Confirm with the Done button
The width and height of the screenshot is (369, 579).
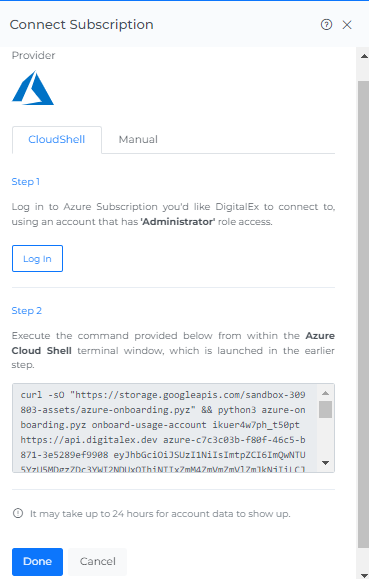pos(37,561)
